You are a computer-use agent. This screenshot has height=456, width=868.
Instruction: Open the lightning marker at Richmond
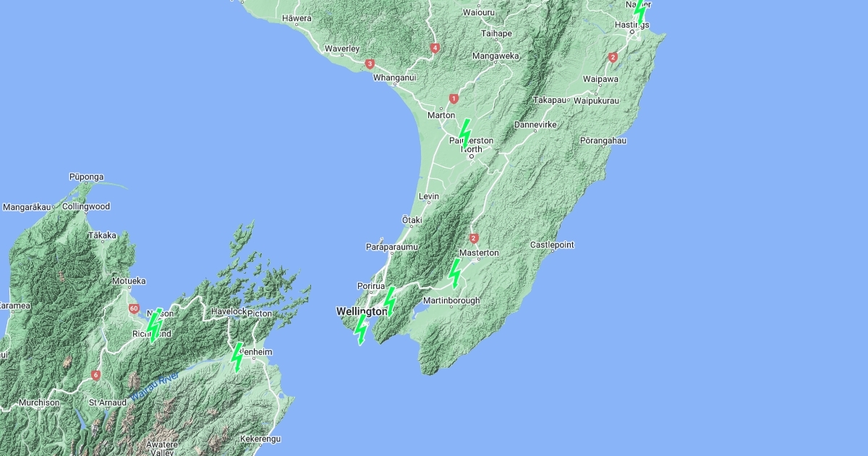click(153, 324)
